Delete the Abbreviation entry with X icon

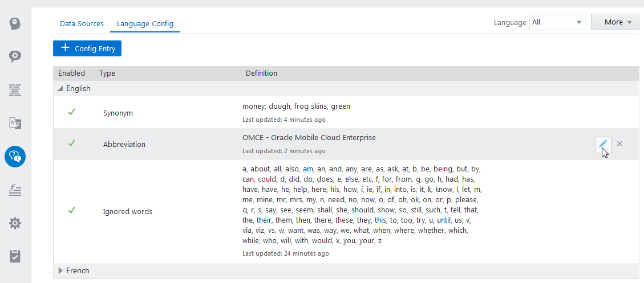[x=619, y=144]
